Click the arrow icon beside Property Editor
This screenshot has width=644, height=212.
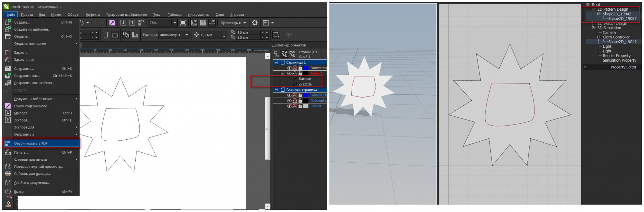(585, 67)
